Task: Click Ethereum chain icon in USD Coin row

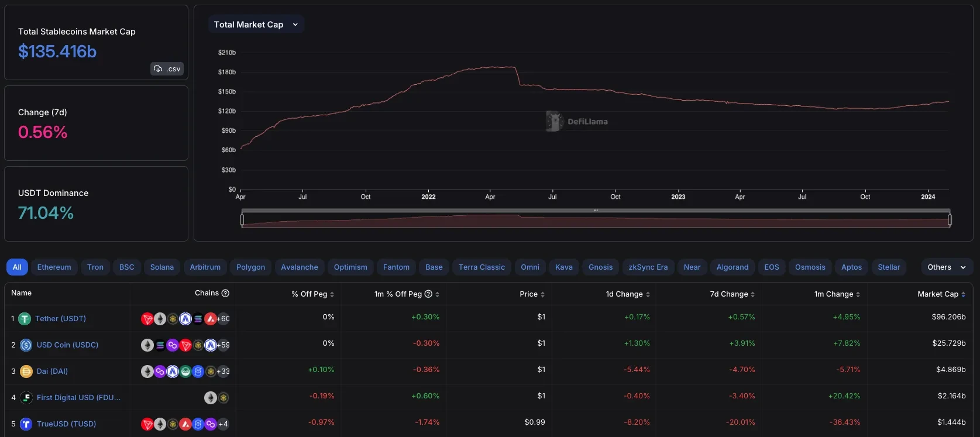Action: pyautogui.click(x=147, y=345)
